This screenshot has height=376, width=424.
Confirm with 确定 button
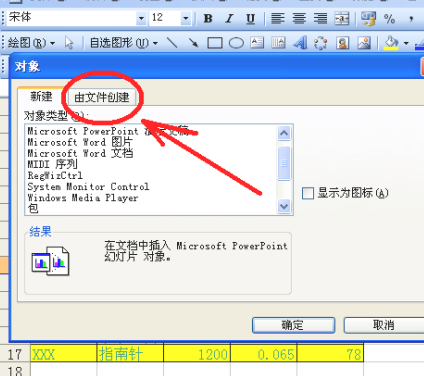293,325
